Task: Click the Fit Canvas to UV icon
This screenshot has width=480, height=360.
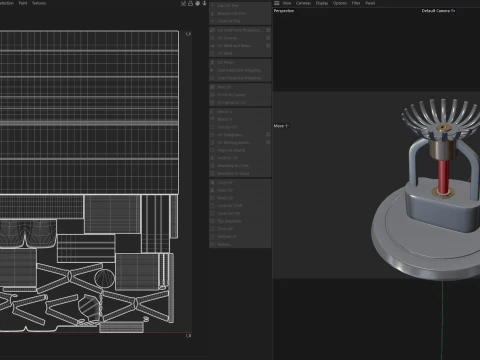Action: (212, 102)
